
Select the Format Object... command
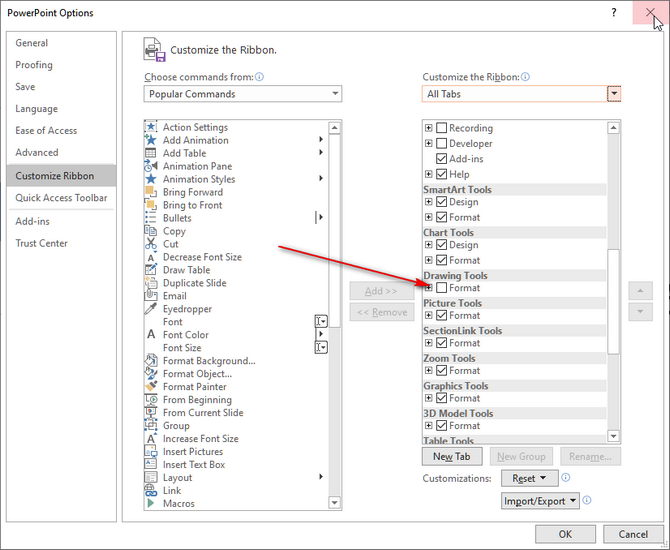[236, 374]
